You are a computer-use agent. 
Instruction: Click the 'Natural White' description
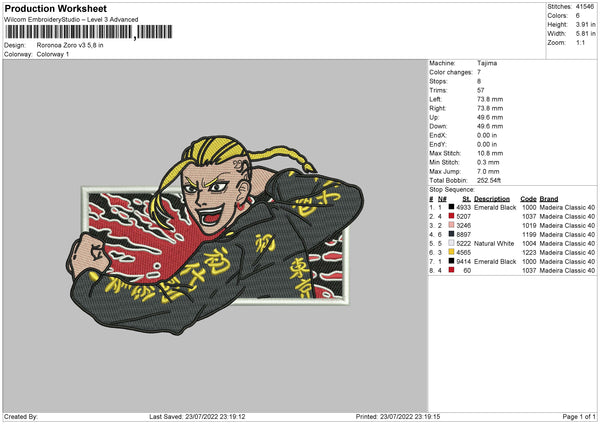tap(494, 243)
